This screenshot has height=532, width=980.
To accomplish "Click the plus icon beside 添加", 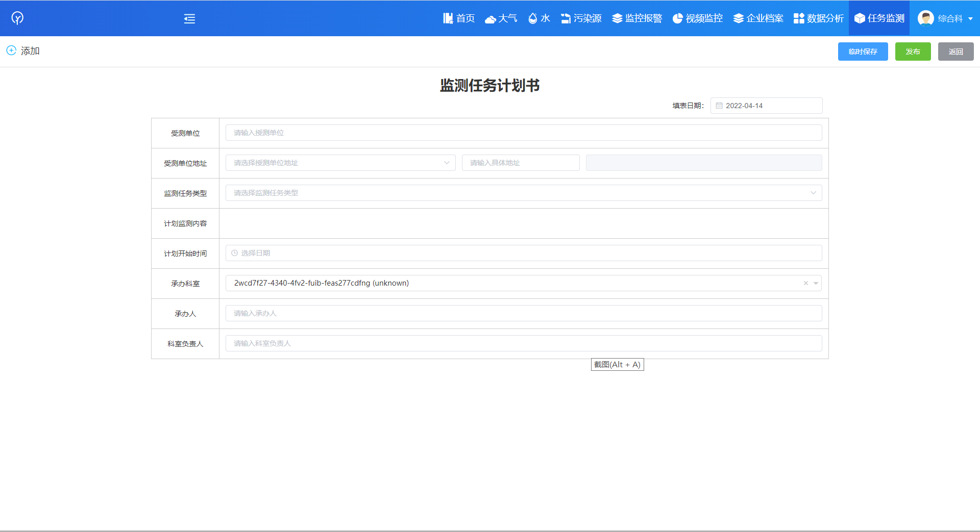I will [11, 50].
